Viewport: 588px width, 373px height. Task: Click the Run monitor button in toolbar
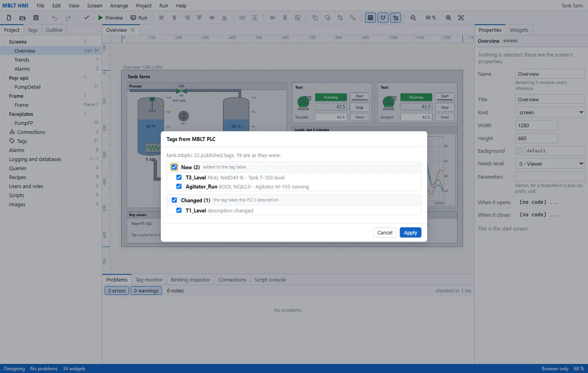coord(139,18)
